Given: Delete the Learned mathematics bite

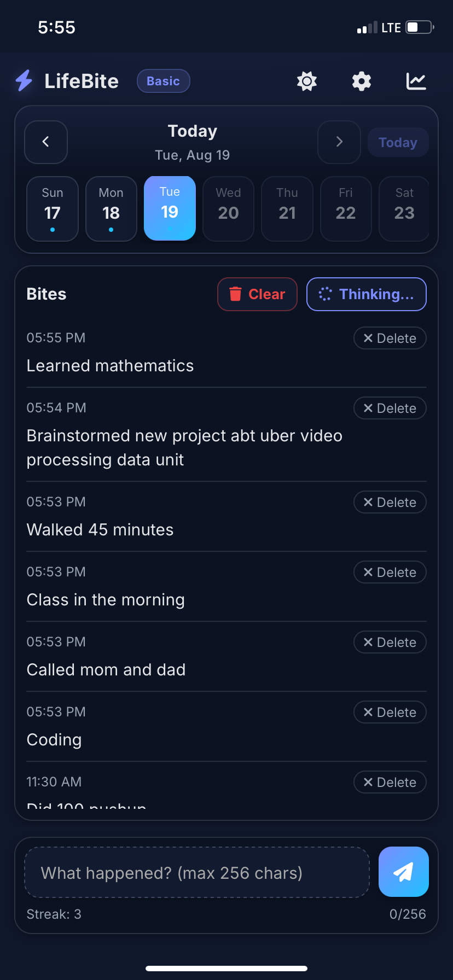Looking at the screenshot, I should click(x=390, y=339).
